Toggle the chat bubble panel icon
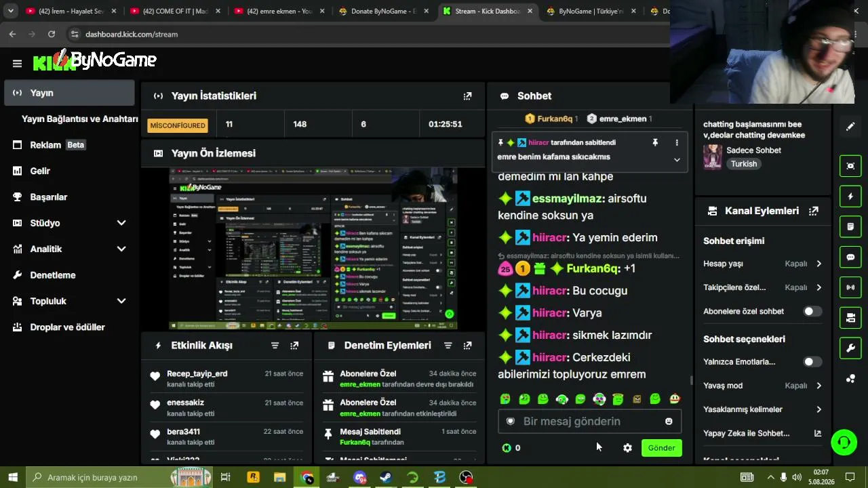868x488 pixels. (850, 257)
